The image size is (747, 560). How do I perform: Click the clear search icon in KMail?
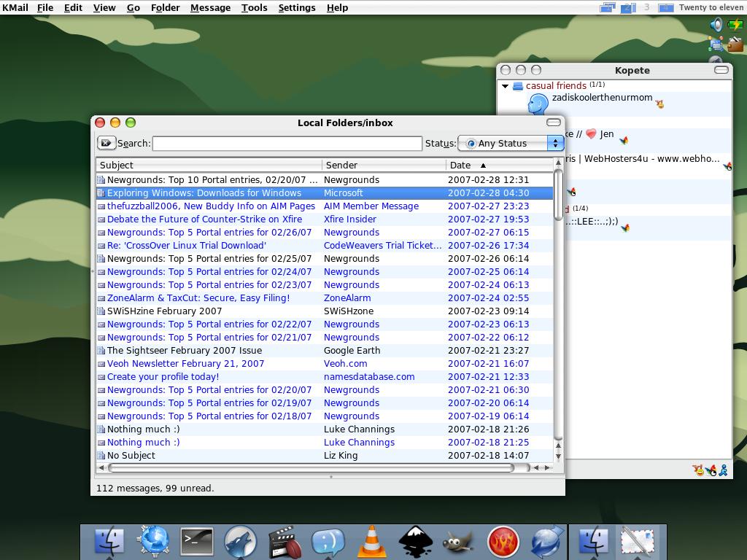[106, 143]
